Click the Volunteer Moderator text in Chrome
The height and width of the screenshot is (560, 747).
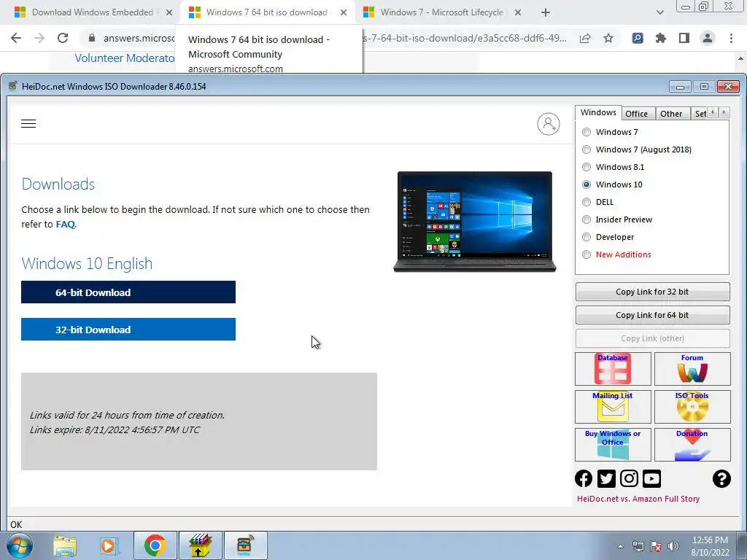[124, 58]
